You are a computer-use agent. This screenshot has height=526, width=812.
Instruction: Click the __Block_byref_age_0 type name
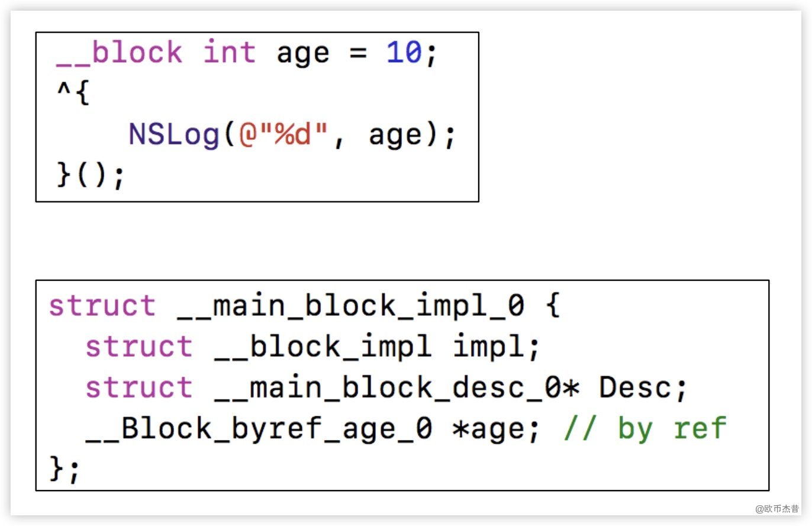(259, 428)
